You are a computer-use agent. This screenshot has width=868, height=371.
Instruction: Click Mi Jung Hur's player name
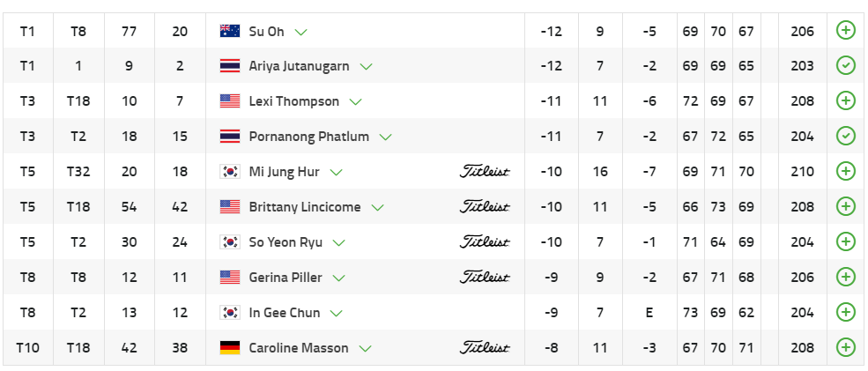(x=284, y=172)
